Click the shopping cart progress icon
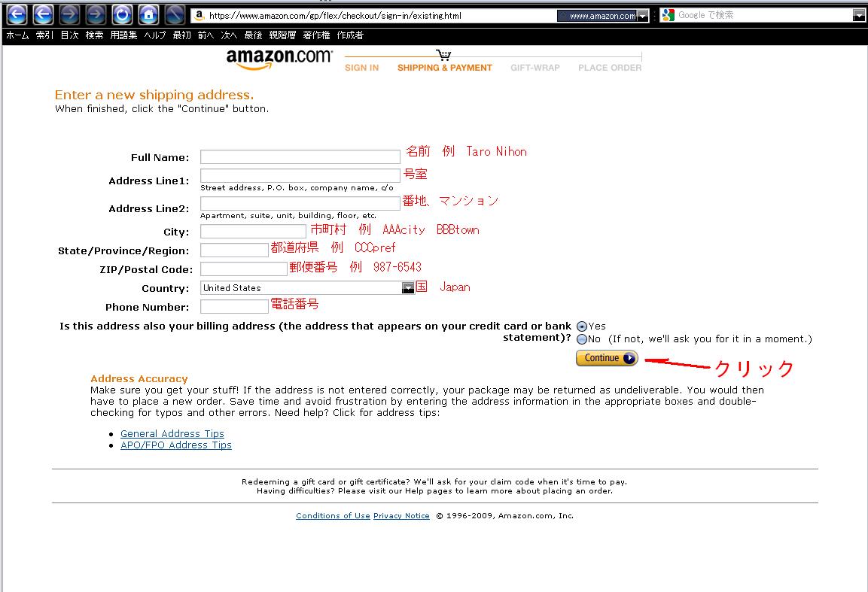Image resolution: width=868 pixels, height=592 pixels. click(x=443, y=55)
